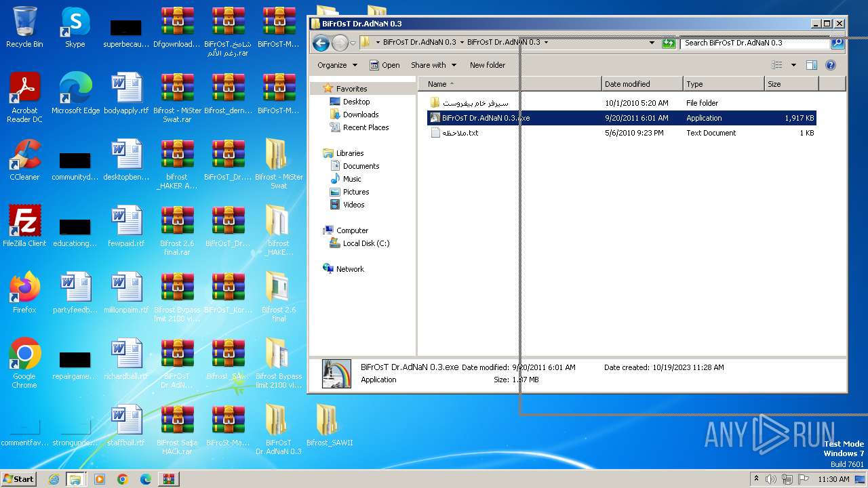
Task: Open the Documents library
Action: [x=361, y=166]
